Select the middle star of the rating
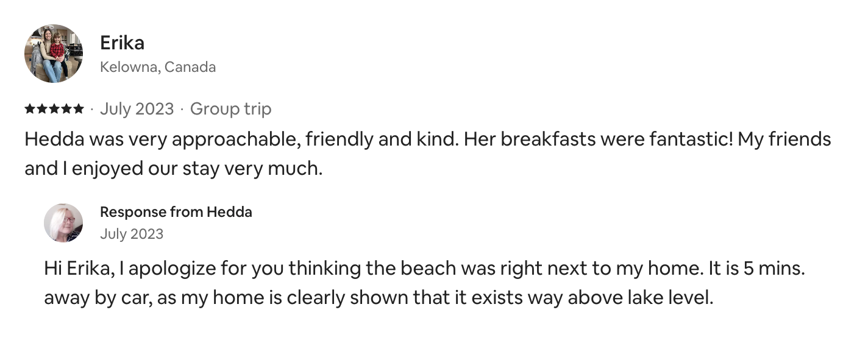Image resolution: width=868 pixels, height=346 pixels. click(54, 109)
